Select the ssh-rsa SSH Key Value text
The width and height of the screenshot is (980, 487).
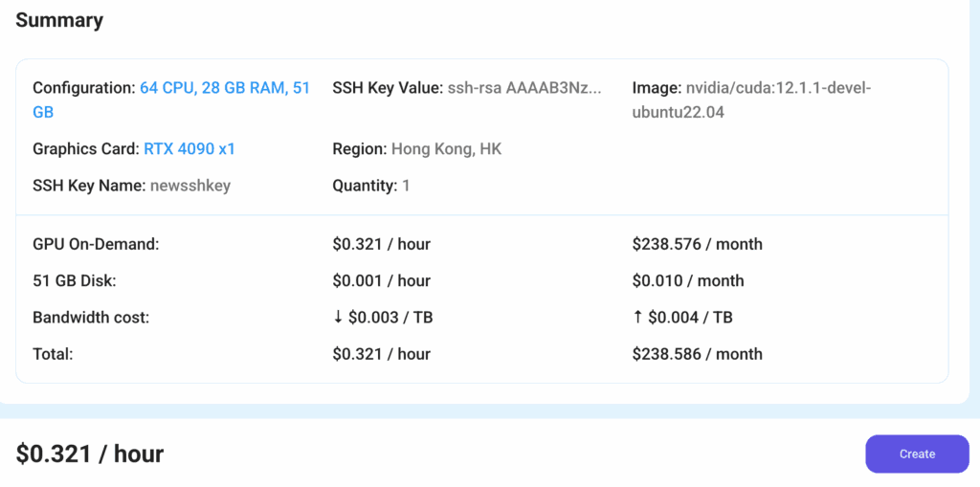click(524, 88)
